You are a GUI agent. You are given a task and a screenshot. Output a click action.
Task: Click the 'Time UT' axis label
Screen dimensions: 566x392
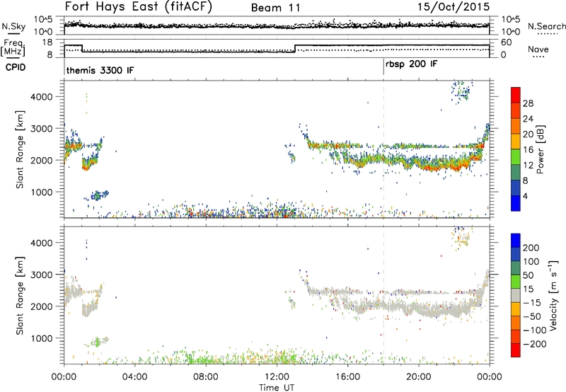click(277, 387)
